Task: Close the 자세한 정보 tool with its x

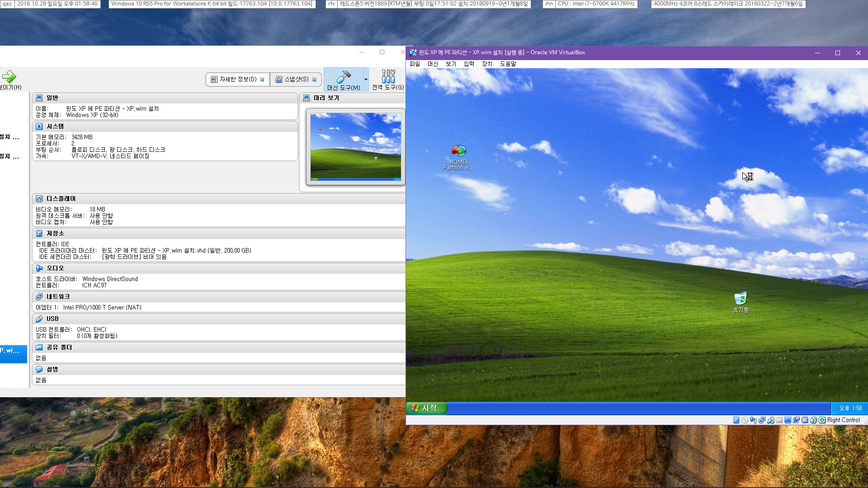Action: (x=262, y=80)
